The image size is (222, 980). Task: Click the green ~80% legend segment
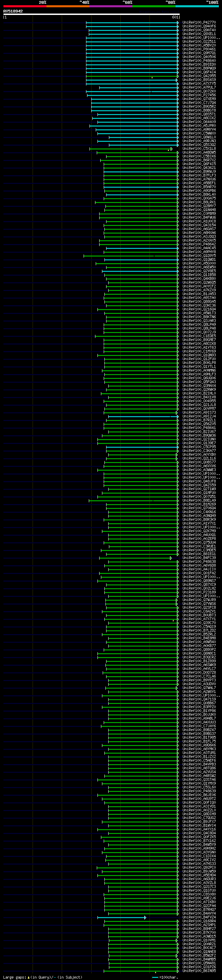[x=154, y=6]
